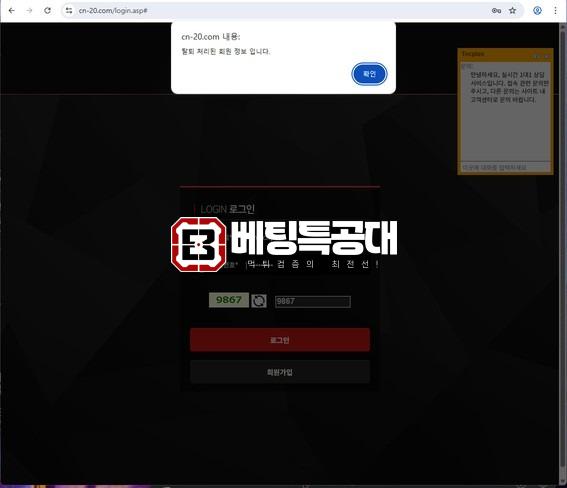This screenshot has height=488, width=567.
Task: Open site information icon in address bar
Action: pos(69,10)
